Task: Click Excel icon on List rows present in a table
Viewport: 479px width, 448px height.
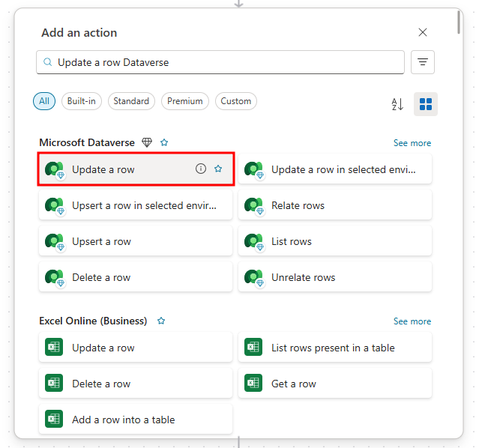Action: (253, 347)
